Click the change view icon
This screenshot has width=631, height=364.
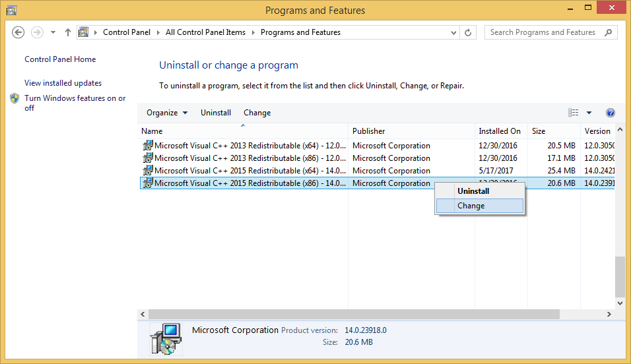[573, 113]
